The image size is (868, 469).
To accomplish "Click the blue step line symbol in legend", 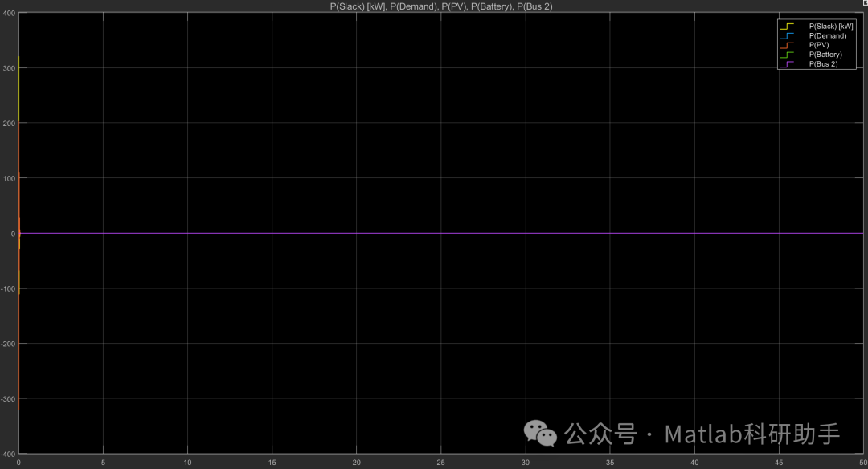I will click(x=787, y=35).
